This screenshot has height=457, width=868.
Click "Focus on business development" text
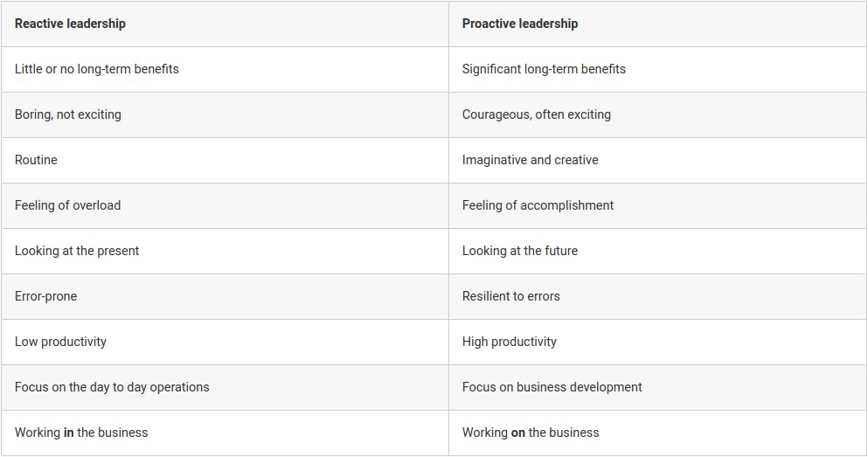coord(552,387)
